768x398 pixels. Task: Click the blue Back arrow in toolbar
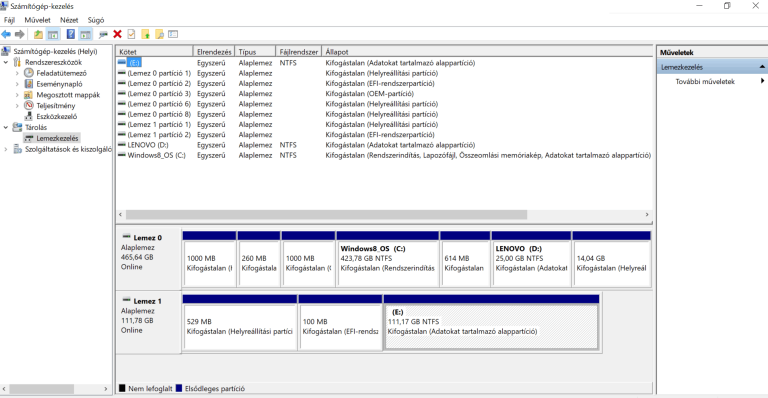[x=6, y=34]
